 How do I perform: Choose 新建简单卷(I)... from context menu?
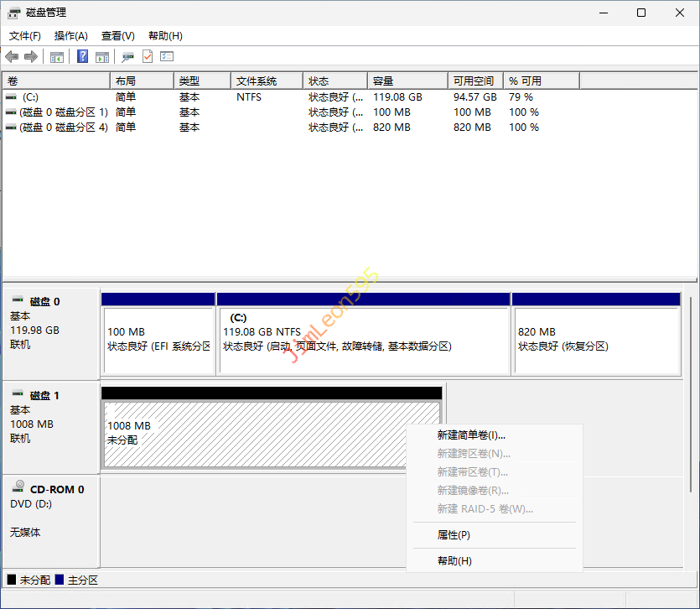pyautogui.click(x=471, y=435)
